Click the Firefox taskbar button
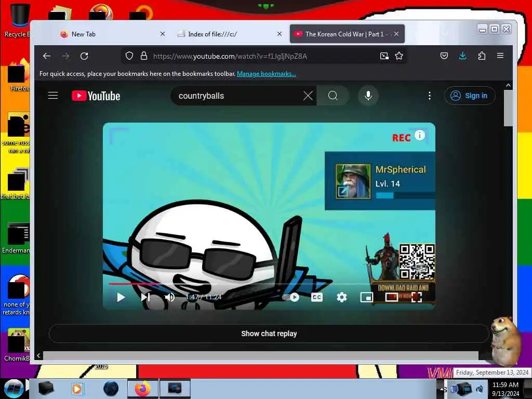 click(x=143, y=389)
